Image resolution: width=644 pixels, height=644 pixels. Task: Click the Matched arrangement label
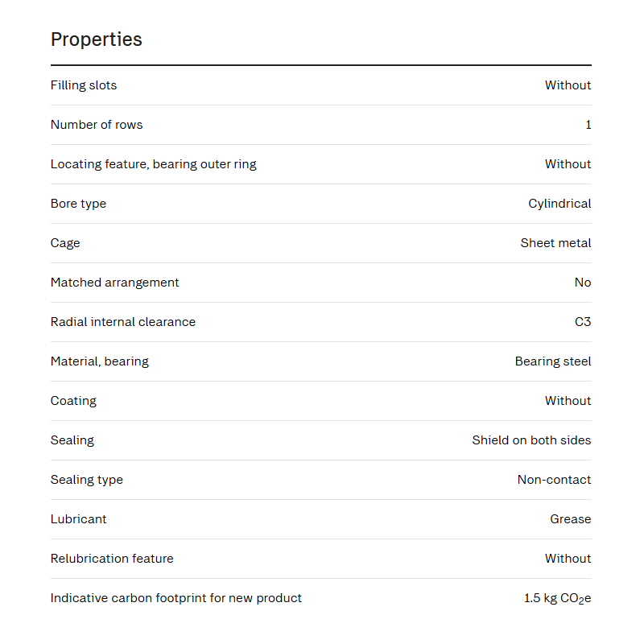(114, 283)
